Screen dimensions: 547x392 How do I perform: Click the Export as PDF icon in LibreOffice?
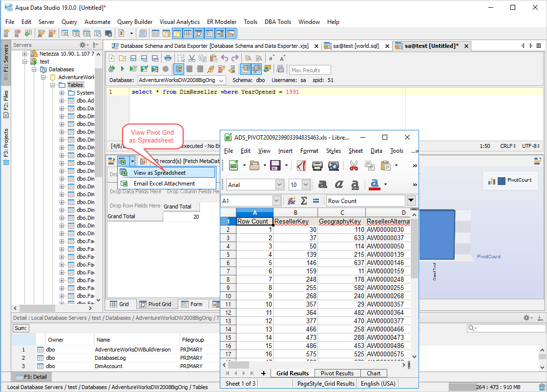(301, 165)
